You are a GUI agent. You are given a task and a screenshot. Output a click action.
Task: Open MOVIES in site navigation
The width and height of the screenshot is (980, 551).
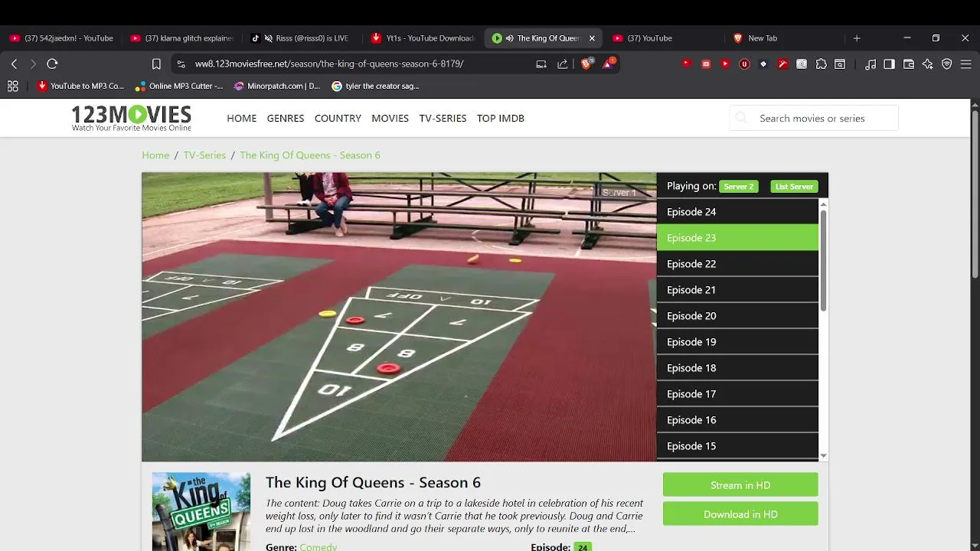[390, 119]
